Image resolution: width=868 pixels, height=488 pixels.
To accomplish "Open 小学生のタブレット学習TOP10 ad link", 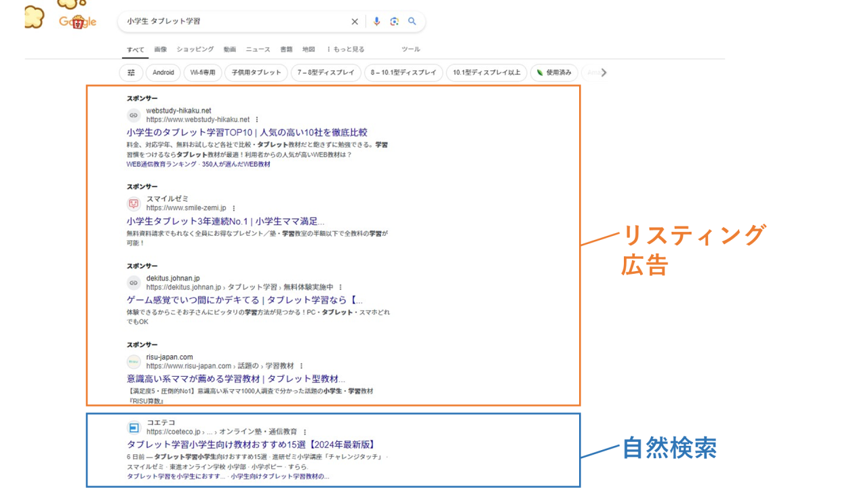I will (x=247, y=132).
